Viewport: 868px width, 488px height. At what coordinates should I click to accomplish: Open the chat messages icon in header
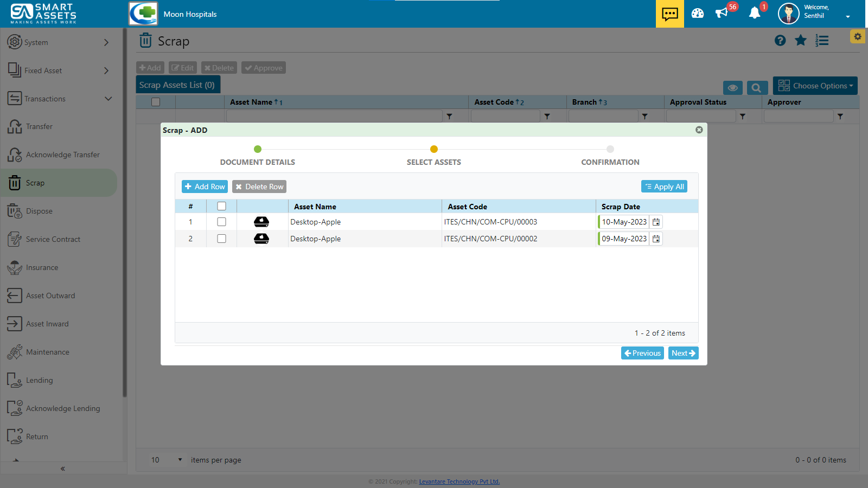coord(669,14)
